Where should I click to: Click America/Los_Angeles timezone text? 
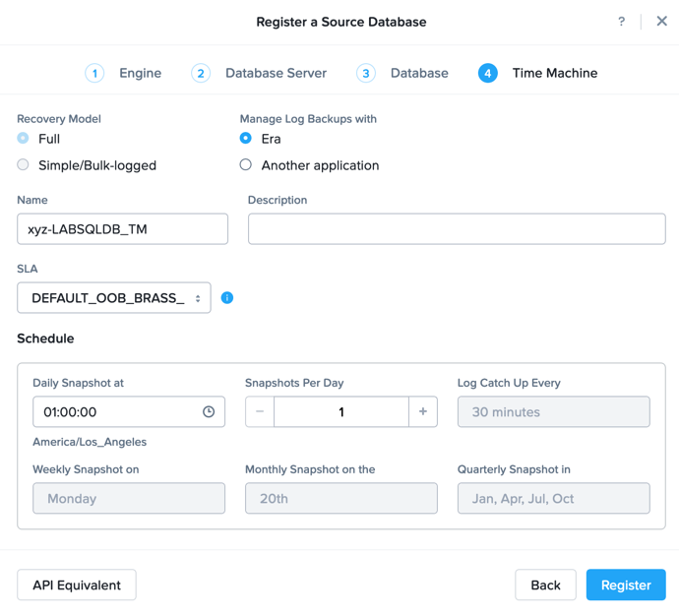point(90,442)
